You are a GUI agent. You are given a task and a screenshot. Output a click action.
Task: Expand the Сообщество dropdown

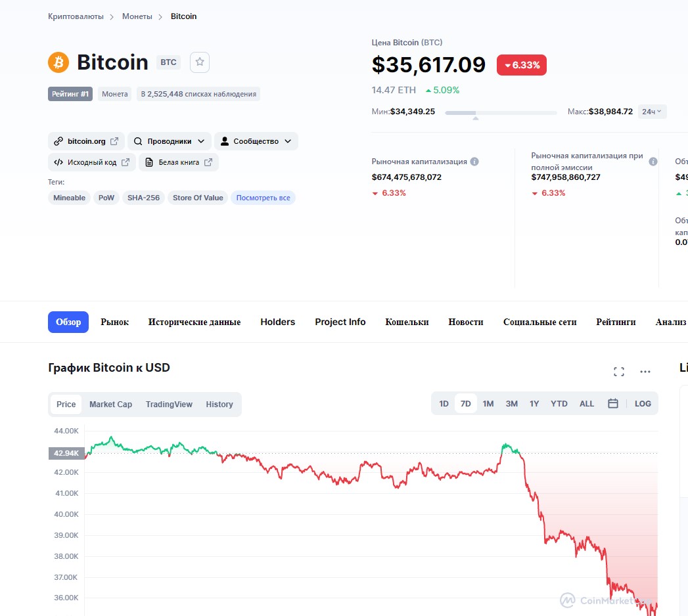[256, 141]
